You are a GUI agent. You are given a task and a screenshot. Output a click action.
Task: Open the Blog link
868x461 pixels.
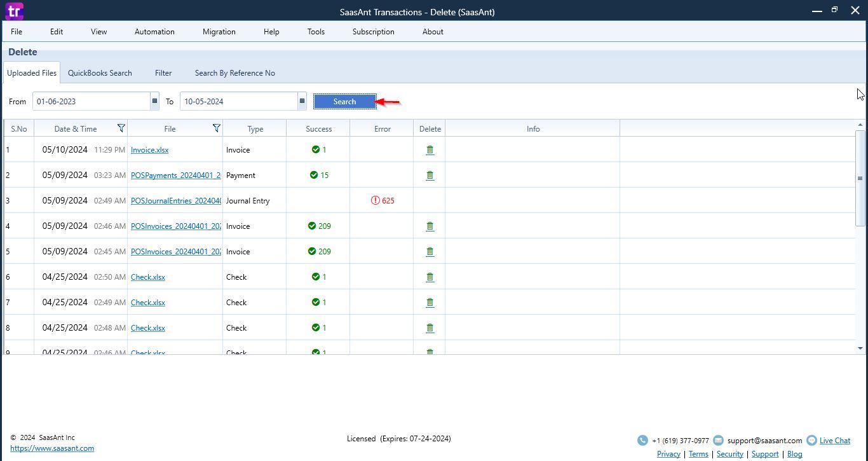[794, 454]
